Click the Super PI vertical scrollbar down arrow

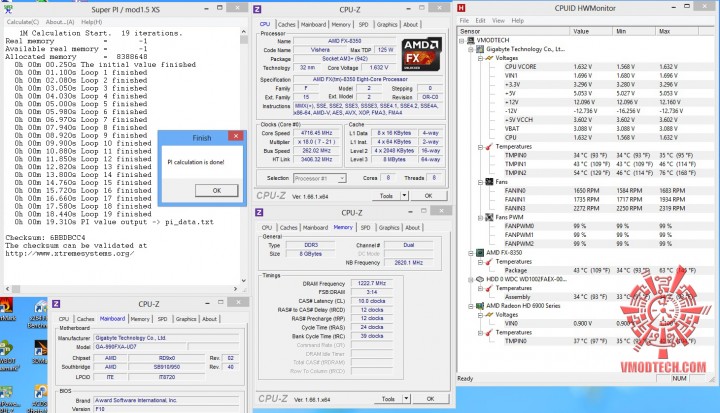point(243,280)
